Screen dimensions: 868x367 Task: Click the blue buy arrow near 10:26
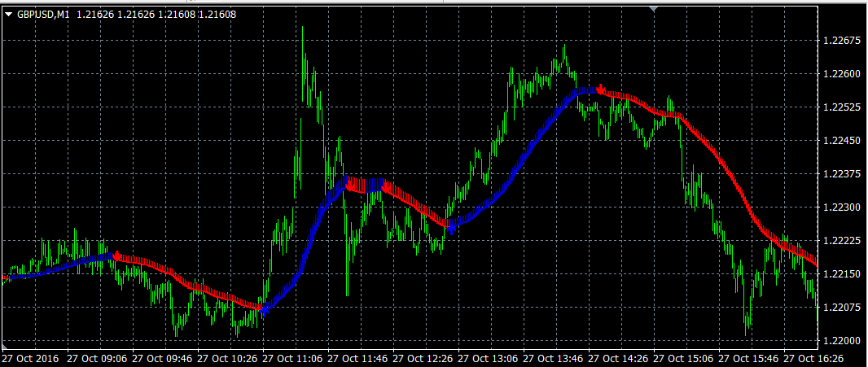coord(264,311)
